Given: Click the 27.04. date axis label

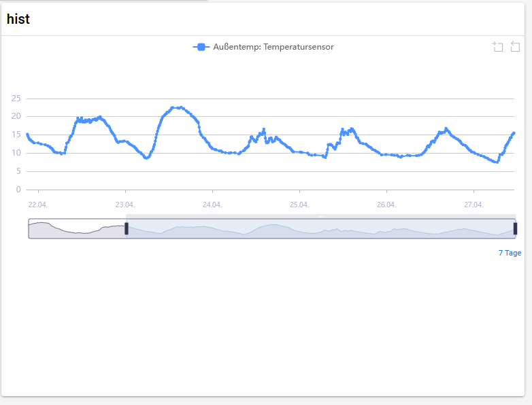Looking at the screenshot, I should point(473,205).
